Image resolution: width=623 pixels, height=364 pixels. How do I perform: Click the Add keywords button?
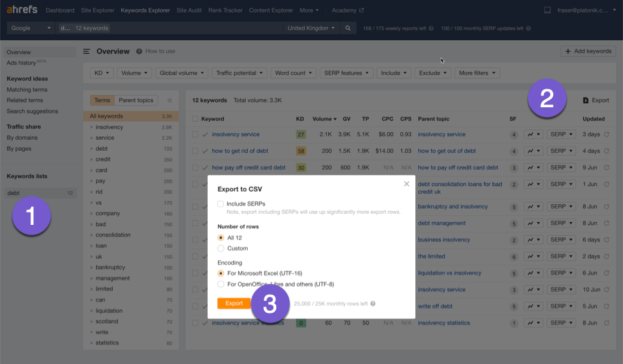[x=588, y=51]
